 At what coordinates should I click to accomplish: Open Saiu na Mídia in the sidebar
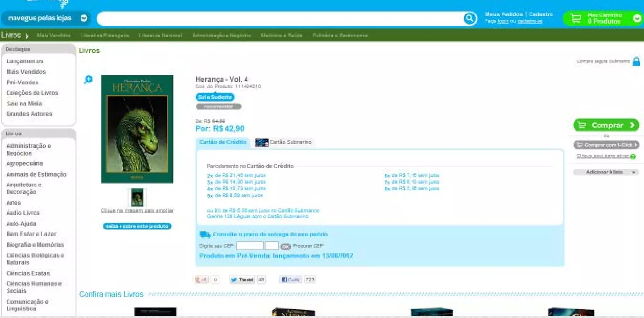point(24,104)
